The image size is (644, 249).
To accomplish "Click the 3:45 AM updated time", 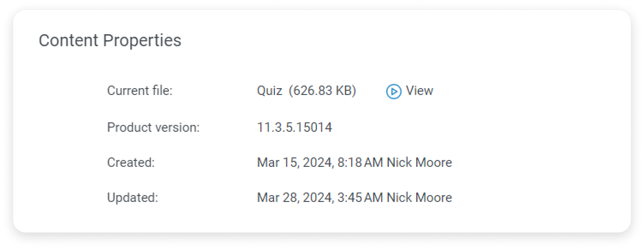I will (360, 198).
